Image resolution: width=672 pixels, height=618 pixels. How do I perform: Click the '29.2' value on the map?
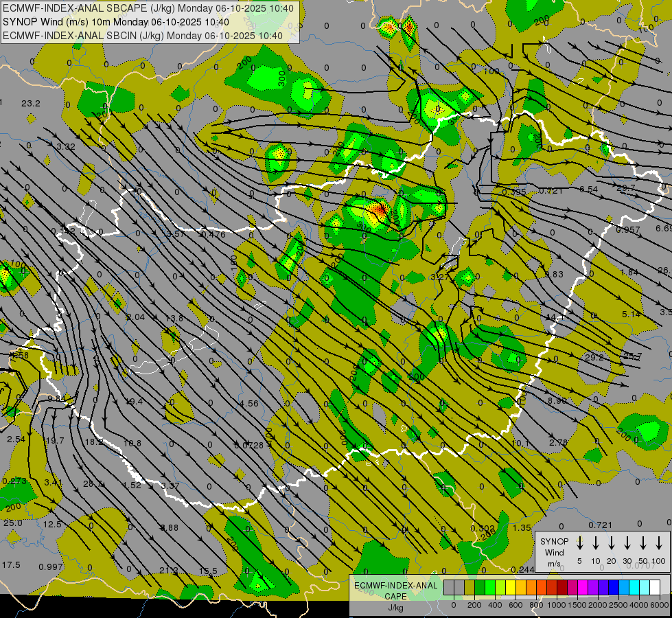point(594,357)
